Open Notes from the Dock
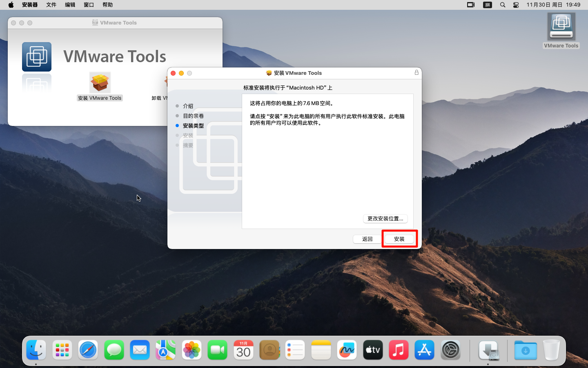588x368 pixels. [321, 350]
